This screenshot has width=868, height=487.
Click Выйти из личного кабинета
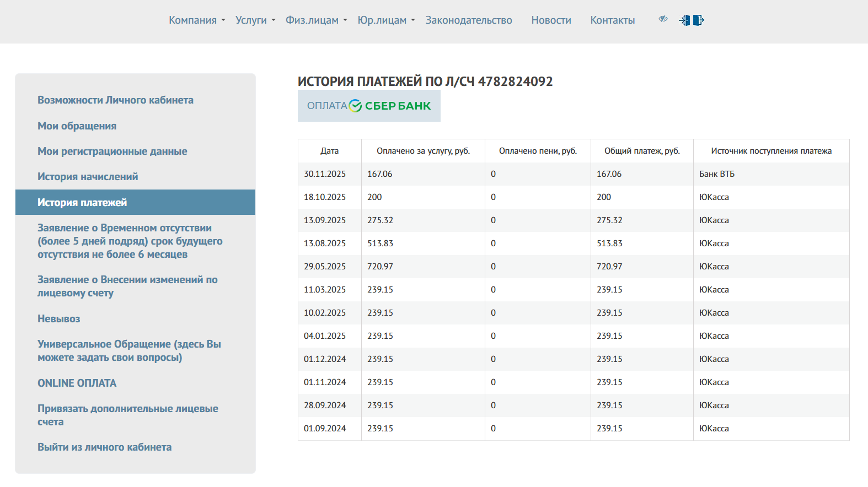104,447
